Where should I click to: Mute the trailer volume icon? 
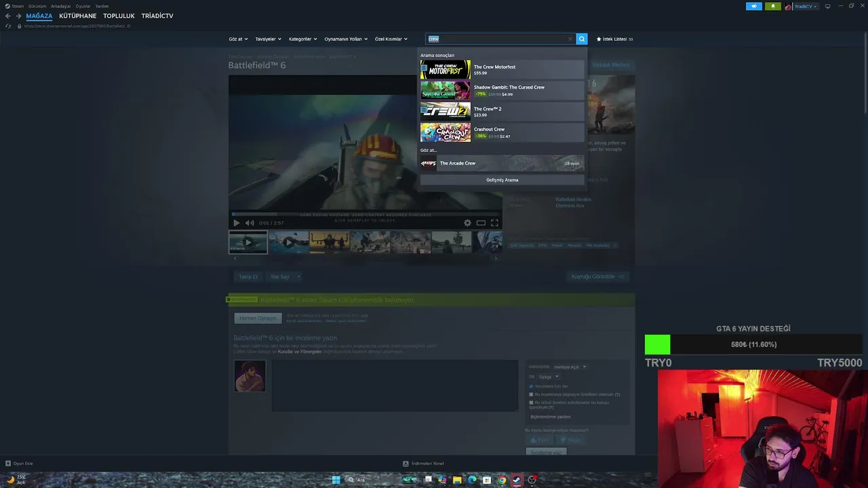(x=250, y=223)
